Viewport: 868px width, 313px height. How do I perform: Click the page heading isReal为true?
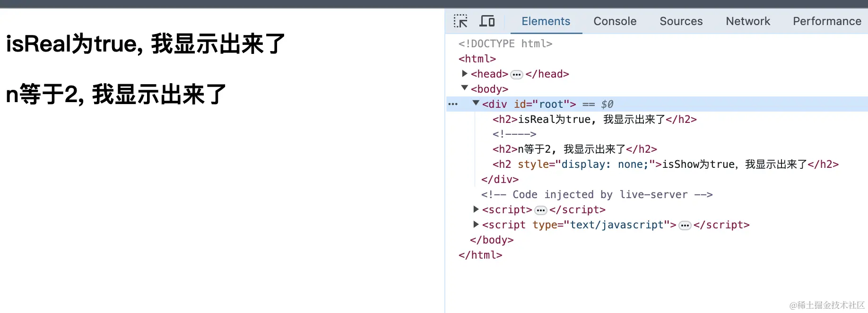tap(146, 44)
